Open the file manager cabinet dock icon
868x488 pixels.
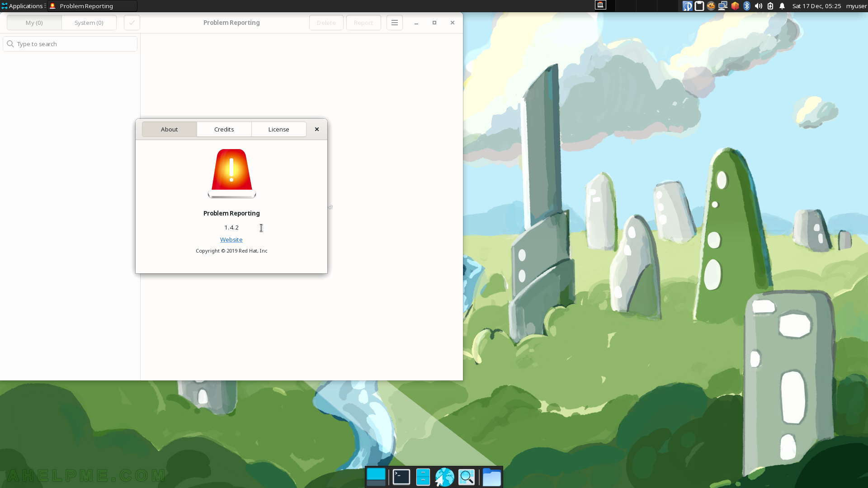pos(423,477)
